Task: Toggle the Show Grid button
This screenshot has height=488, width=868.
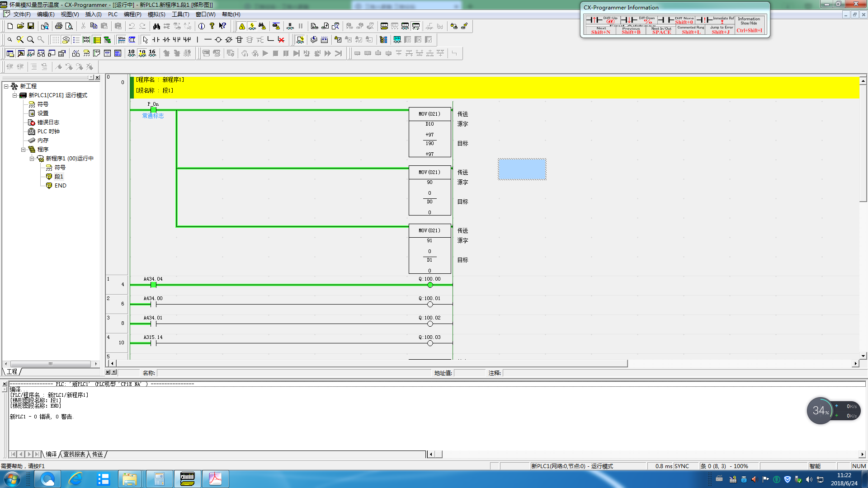Action: click(55, 40)
